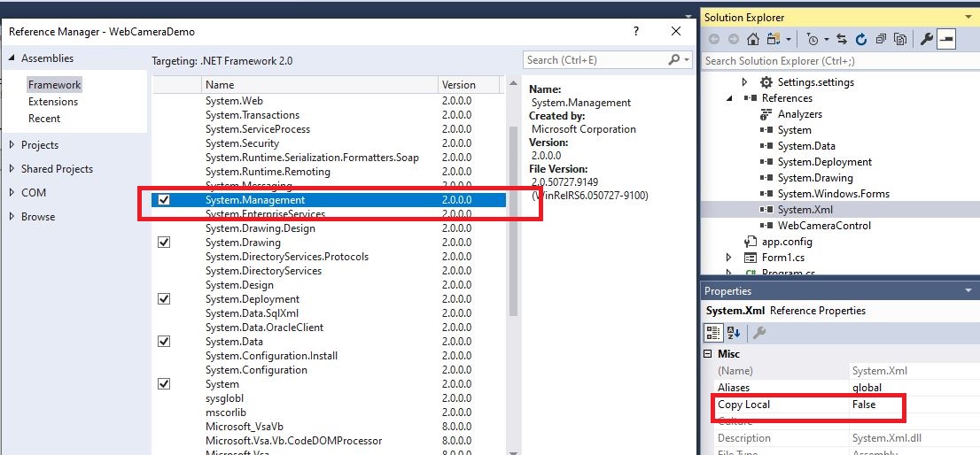Expand the Projects section

(12, 145)
